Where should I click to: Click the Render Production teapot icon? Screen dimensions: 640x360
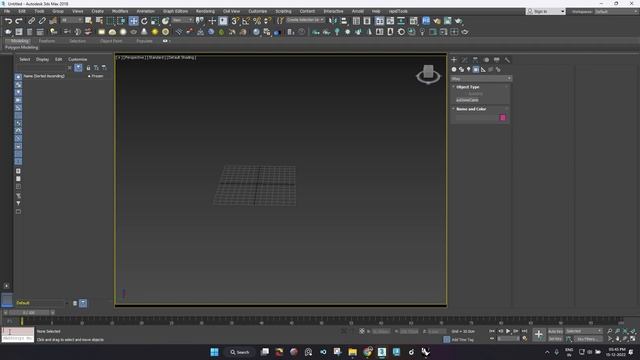(x=458, y=21)
